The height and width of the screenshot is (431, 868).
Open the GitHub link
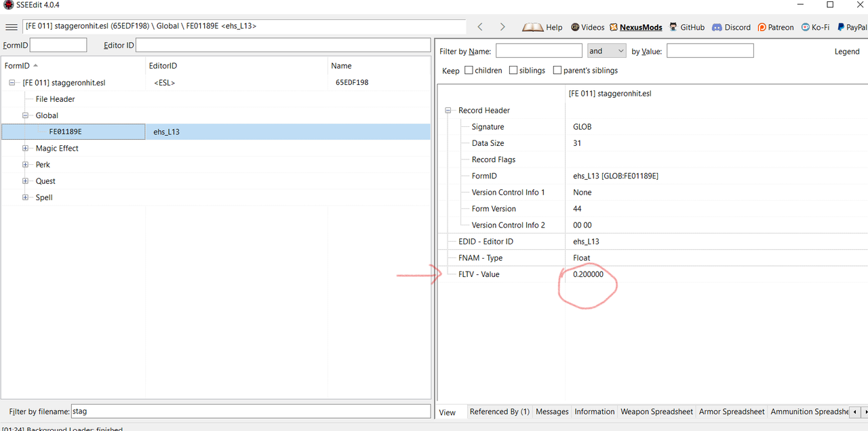[x=687, y=27]
